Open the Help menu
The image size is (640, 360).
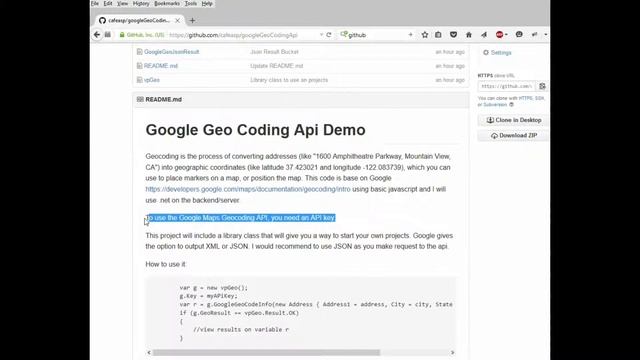coord(207,3)
